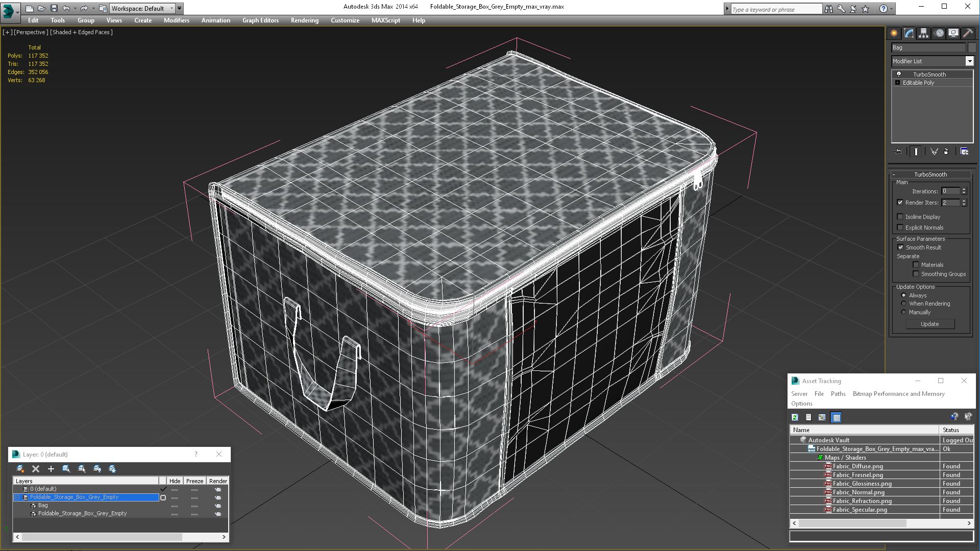980x551 pixels.
Task: Enable Separate by Smoothing Groups checkbox
Action: [x=916, y=274]
